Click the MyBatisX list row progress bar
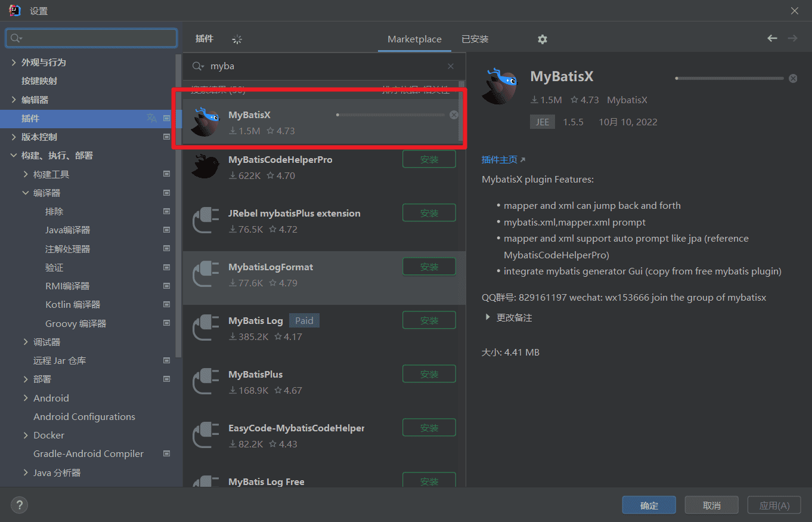812x522 pixels. (390, 115)
